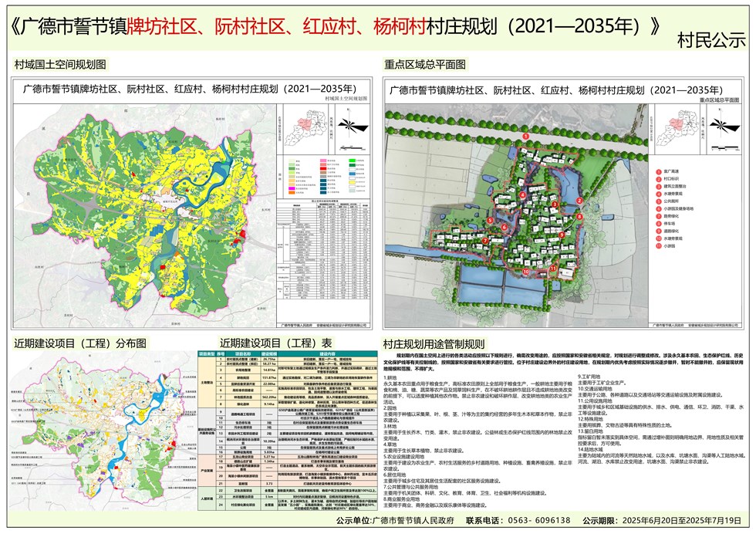Viewport: 756px width, 534px height.
Task: Click the compass rose on the land-use map
Action: pyautogui.click(x=349, y=126)
